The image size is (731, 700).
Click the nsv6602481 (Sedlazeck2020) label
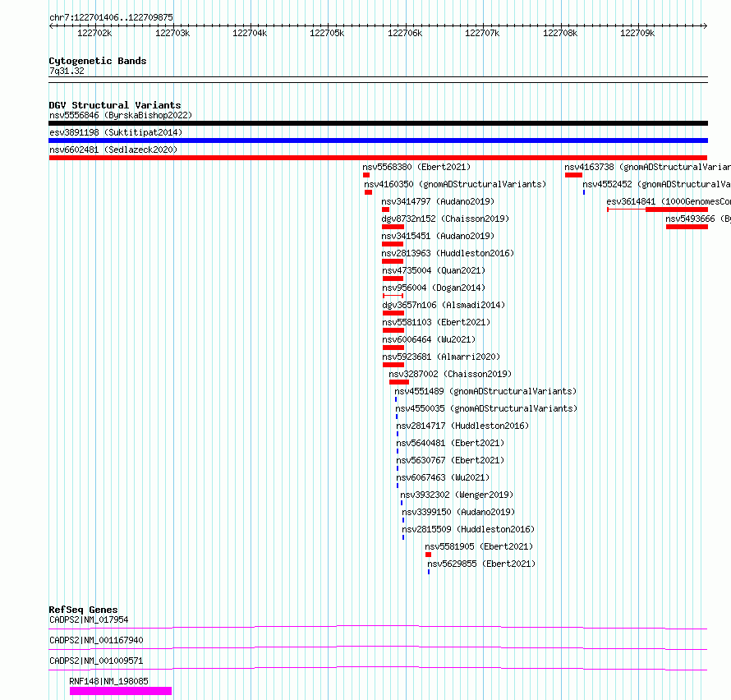coord(113,150)
